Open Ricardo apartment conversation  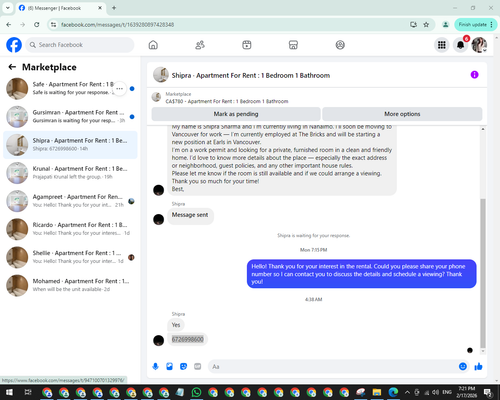coord(70,229)
